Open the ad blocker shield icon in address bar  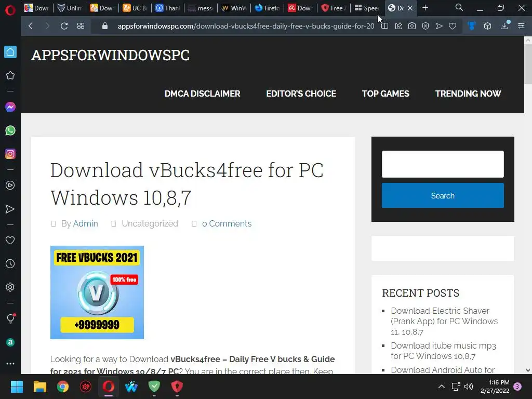(425, 26)
